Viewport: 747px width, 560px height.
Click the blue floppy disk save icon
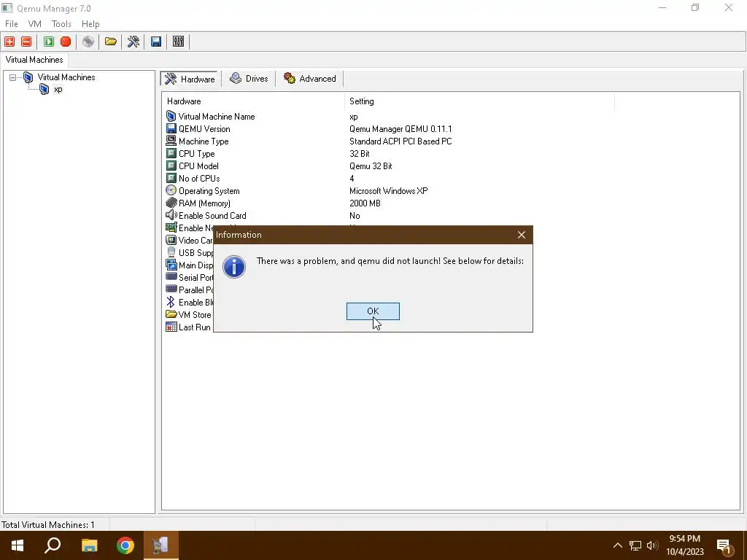point(156,42)
